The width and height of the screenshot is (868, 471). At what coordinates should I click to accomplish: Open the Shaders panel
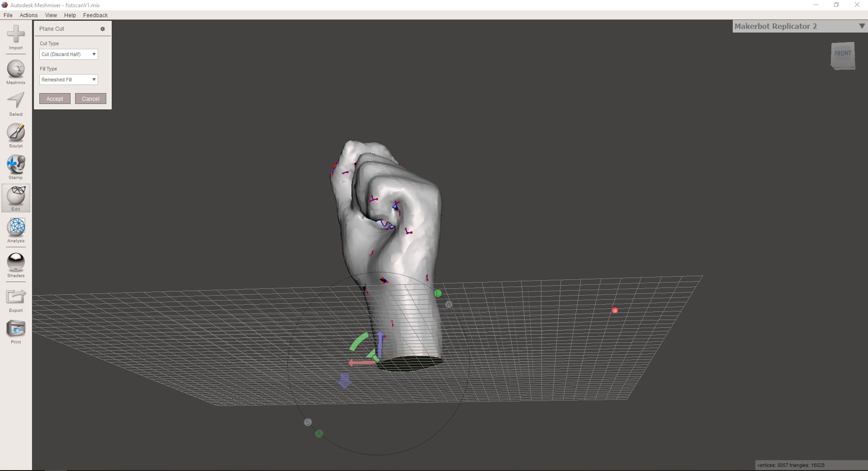(16, 263)
